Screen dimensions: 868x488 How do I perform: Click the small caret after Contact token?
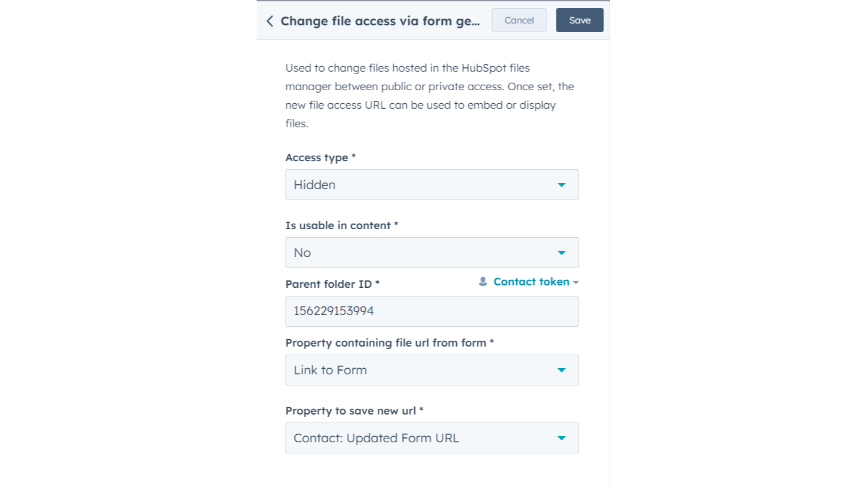pyautogui.click(x=576, y=282)
